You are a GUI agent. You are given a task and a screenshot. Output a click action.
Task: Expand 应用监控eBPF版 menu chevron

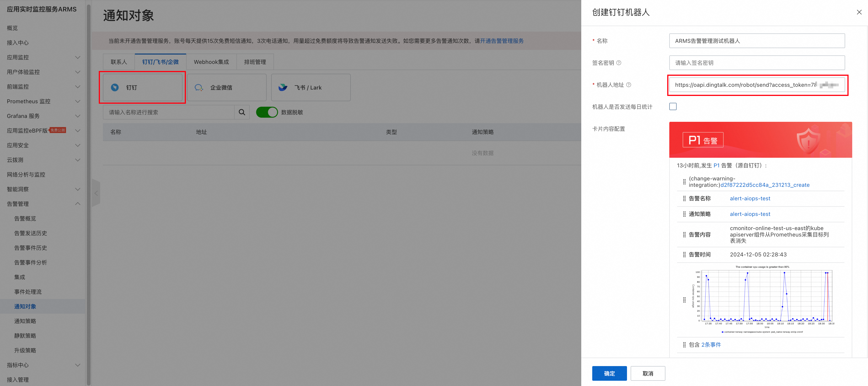(78, 130)
